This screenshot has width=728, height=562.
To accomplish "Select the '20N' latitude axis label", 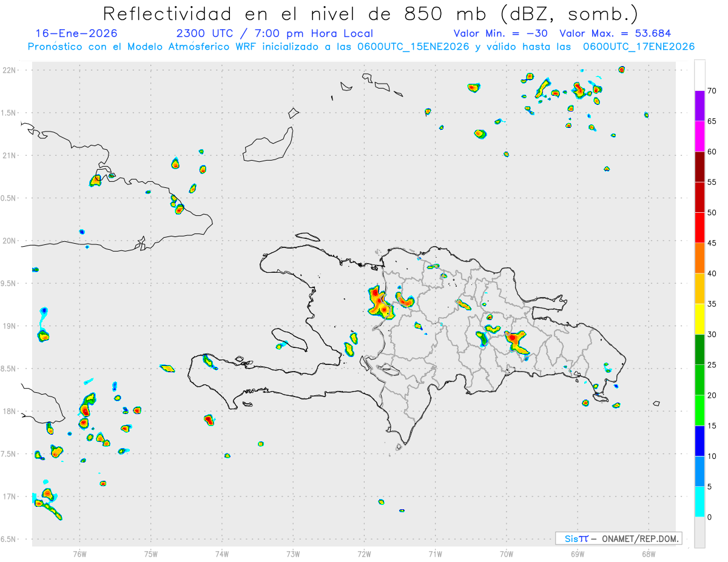I will [x=10, y=241].
